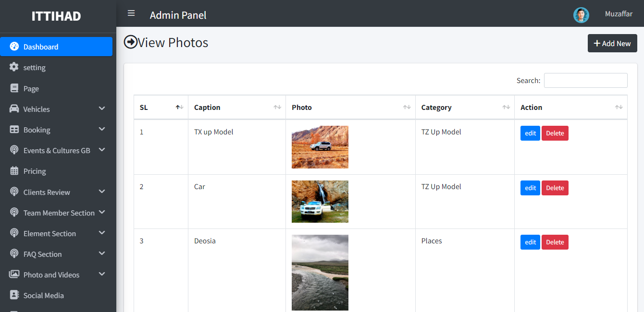Click the Team Member Section icon

click(14, 213)
